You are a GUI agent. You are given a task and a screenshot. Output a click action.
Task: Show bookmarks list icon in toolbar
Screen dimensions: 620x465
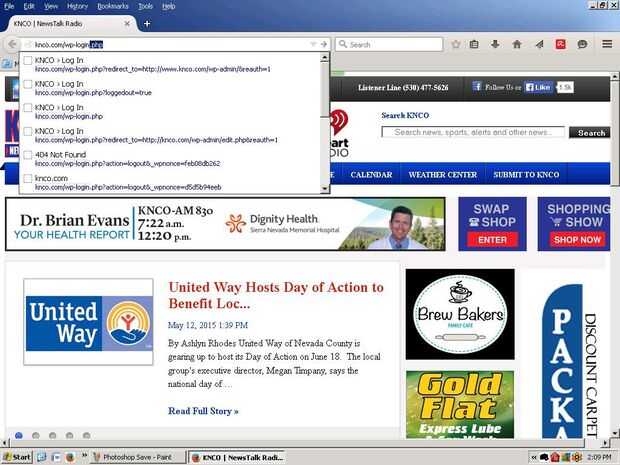tap(474, 44)
